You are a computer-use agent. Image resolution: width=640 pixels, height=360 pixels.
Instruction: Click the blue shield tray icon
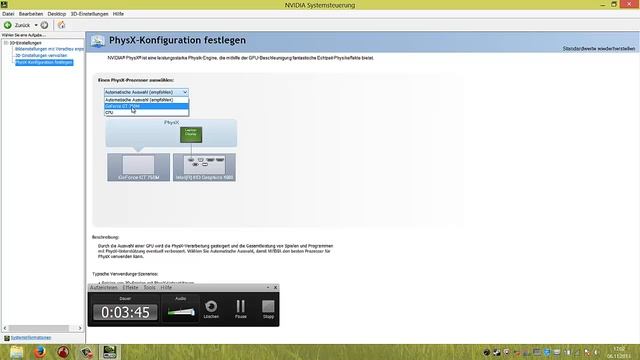point(547,352)
